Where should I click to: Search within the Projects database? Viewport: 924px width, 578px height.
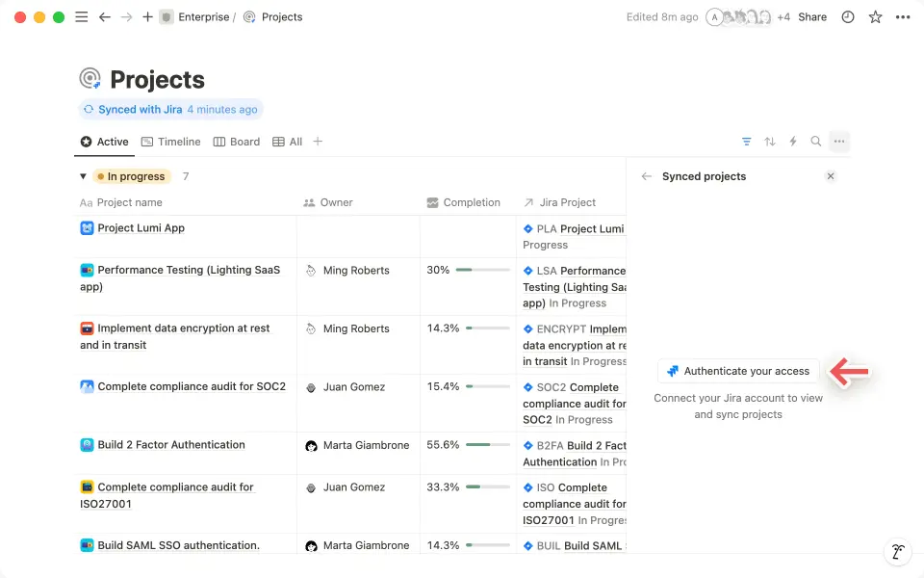tap(816, 141)
